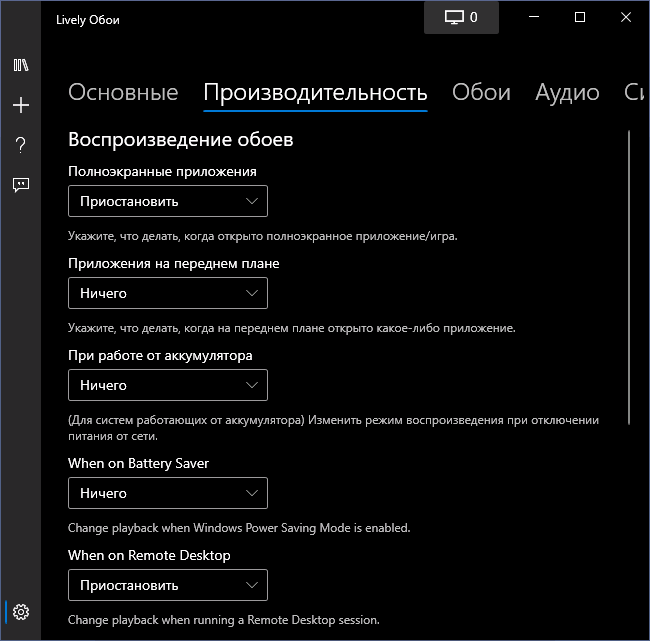650x641 pixels.
Task: Switch to the Основные tab
Action: [x=123, y=92]
